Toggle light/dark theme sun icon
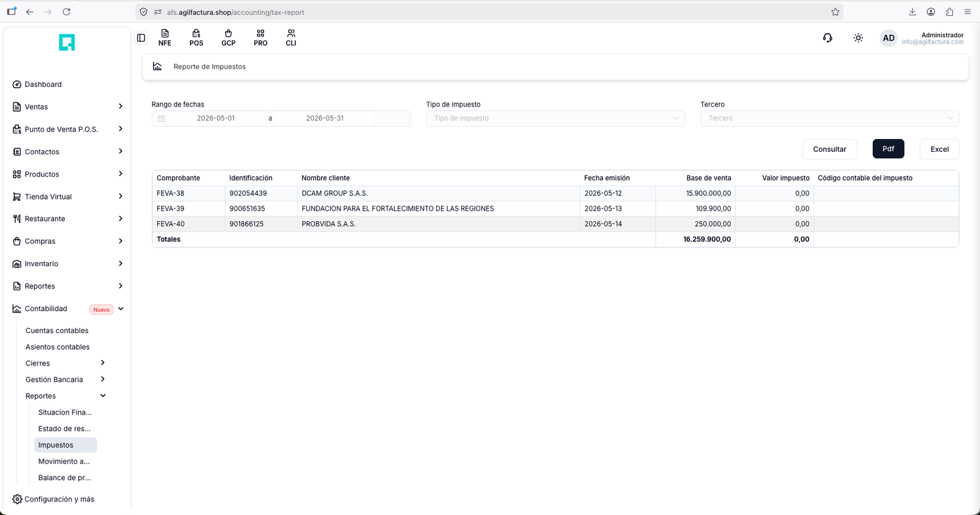 tap(858, 38)
